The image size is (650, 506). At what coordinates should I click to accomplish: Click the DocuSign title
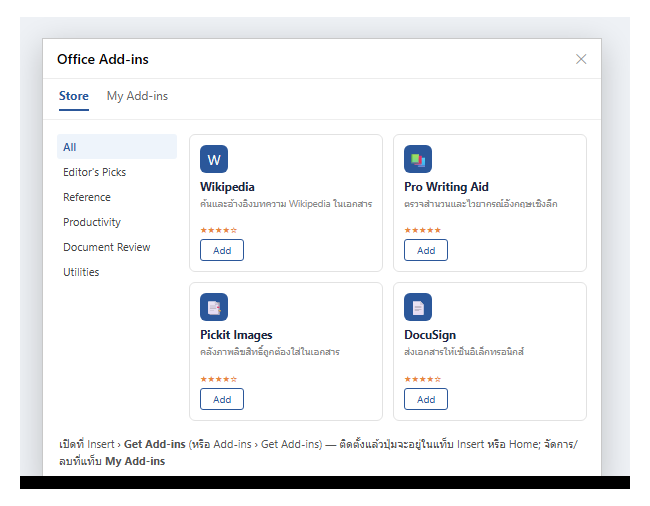(430, 335)
